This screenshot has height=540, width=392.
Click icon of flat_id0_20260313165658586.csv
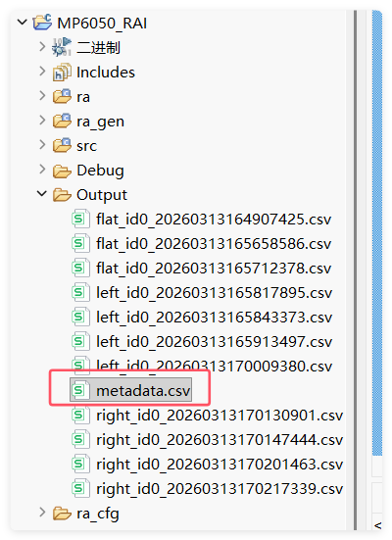pyautogui.click(x=80, y=243)
